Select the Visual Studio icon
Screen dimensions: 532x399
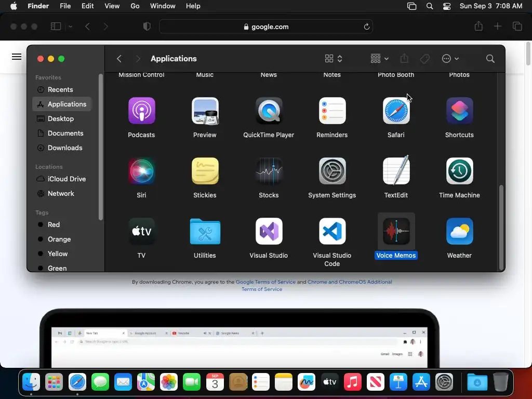[x=269, y=231]
